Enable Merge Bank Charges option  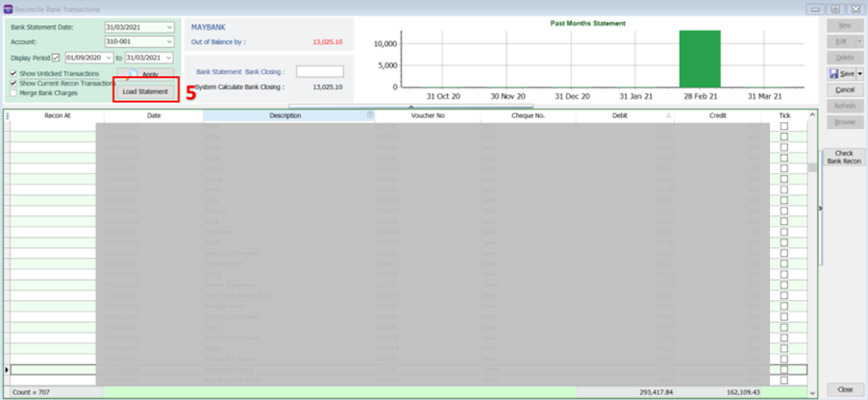(x=13, y=93)
